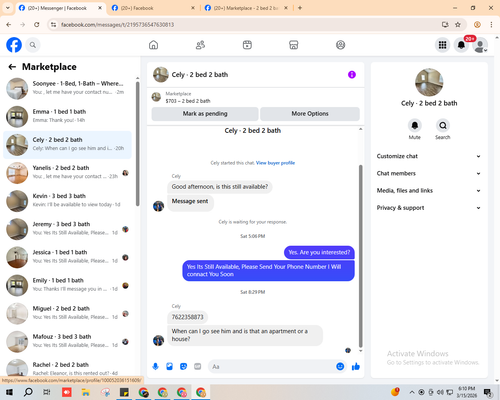500x400 pixels.
Task: Click the conversation list scrollbar
Action: 137,144
